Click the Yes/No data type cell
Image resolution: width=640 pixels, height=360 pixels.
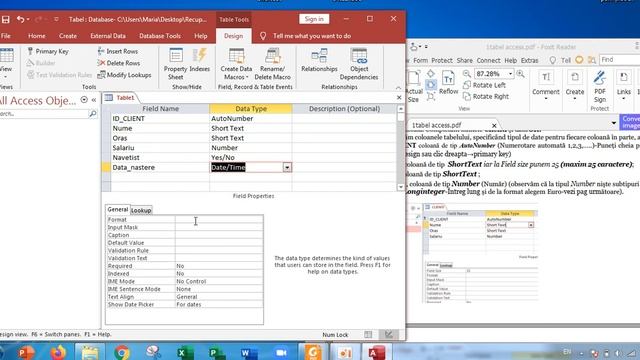(251, 158)
